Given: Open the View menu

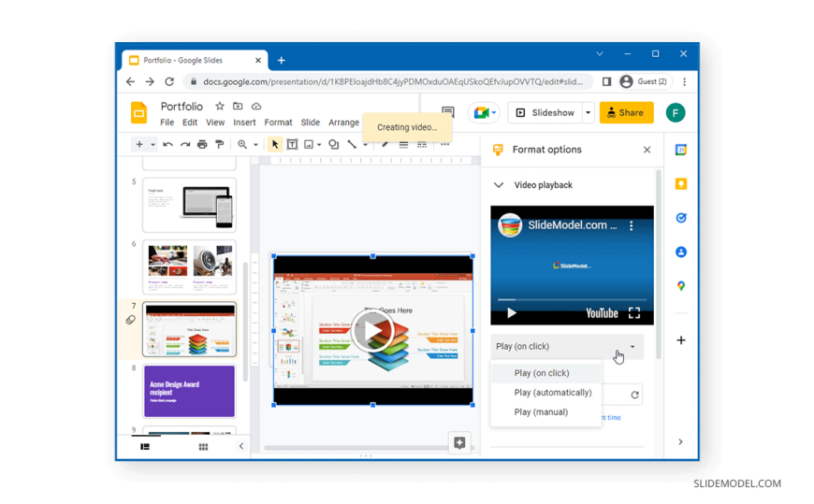Looking at the screenshot, I should click(215, 122).
